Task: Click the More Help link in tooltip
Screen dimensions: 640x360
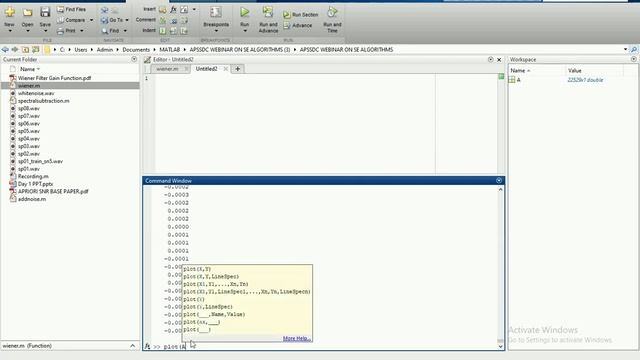Action: [x=297, y=338]
